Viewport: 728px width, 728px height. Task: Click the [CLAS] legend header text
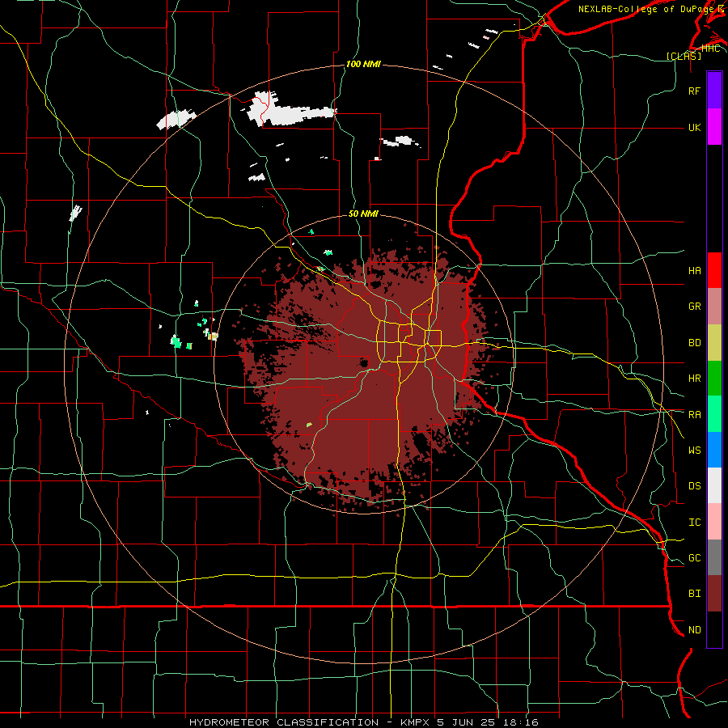point(684,56)
